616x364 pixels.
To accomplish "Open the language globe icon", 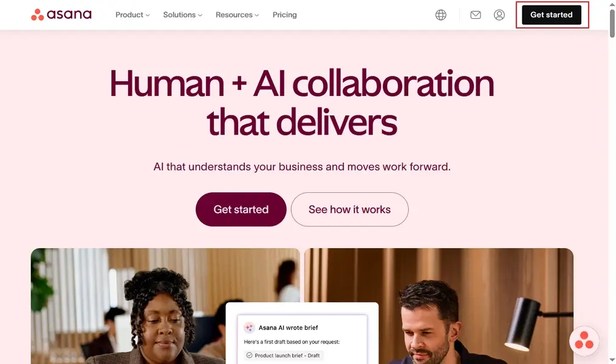I will point(441,15).
